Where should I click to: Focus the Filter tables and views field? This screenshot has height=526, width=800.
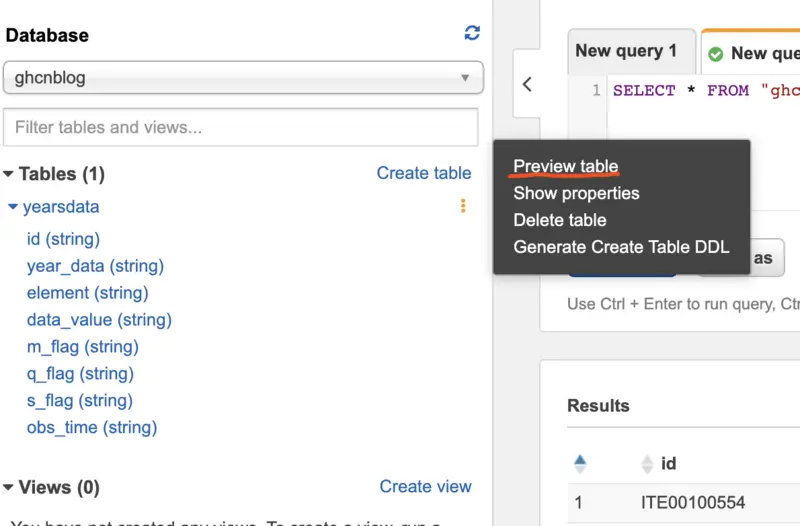pos(241,127)
